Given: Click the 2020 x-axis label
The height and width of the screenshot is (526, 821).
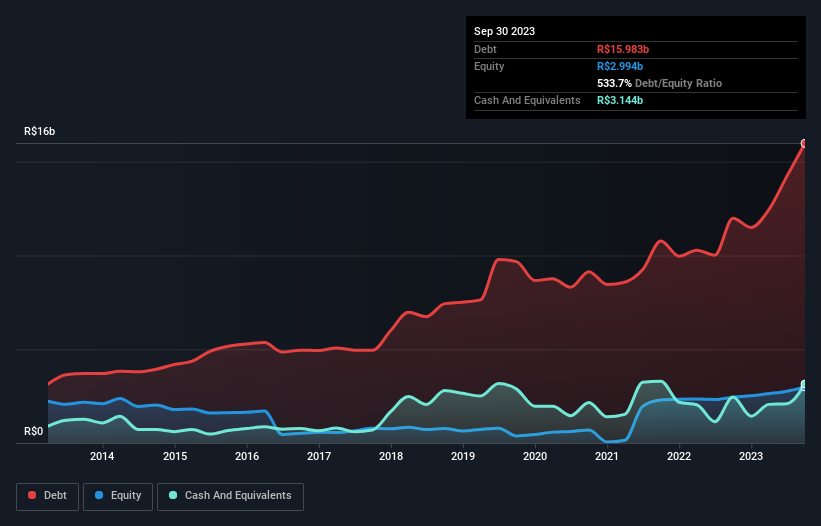Looking at the screenshot, I should (x=535, y=456).
